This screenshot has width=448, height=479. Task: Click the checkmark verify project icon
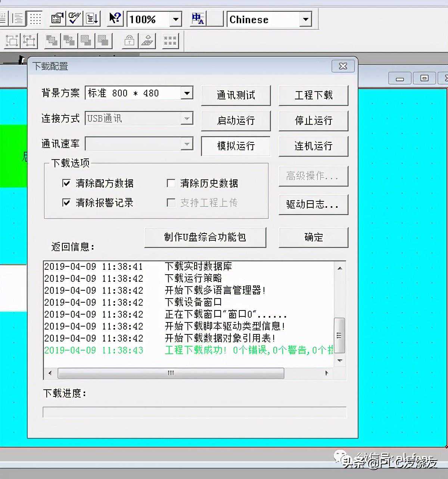(x=74, y=19)
